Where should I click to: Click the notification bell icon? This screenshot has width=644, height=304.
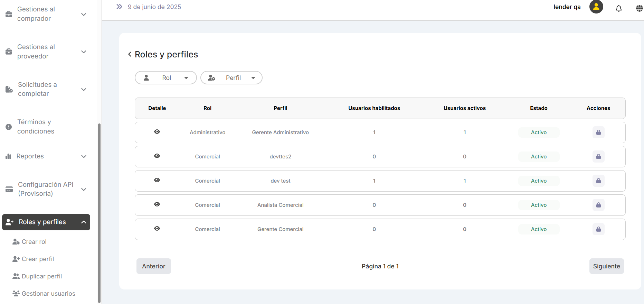(x=618, y=8)
